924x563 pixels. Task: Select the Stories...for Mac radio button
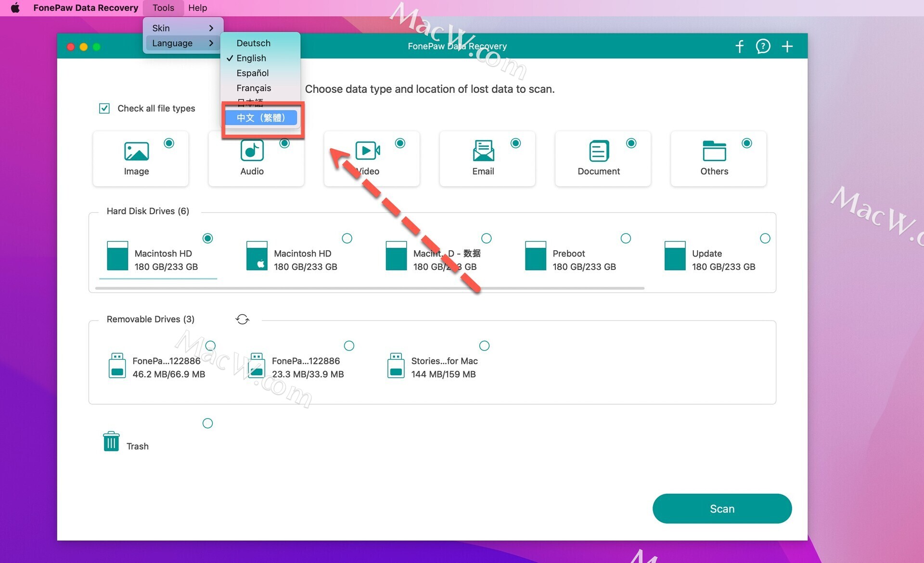click(x=484, y=345)
